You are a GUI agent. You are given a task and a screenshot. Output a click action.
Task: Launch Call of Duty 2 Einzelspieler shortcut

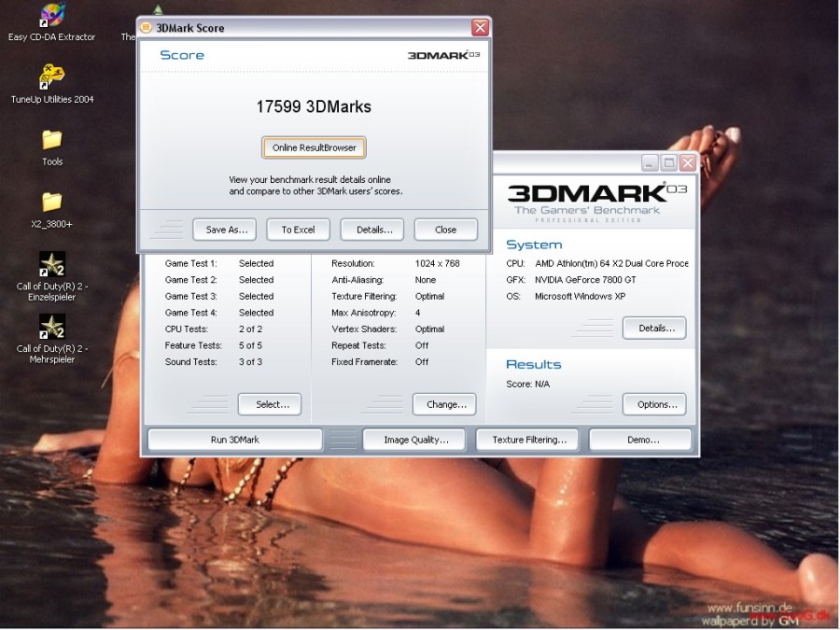click(x=52, y=276)
